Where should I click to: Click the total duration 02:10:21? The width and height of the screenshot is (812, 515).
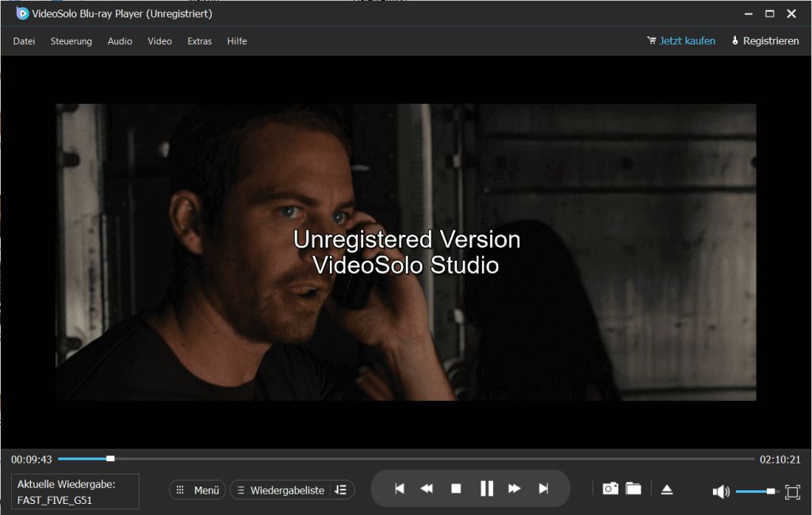[780, 460]
